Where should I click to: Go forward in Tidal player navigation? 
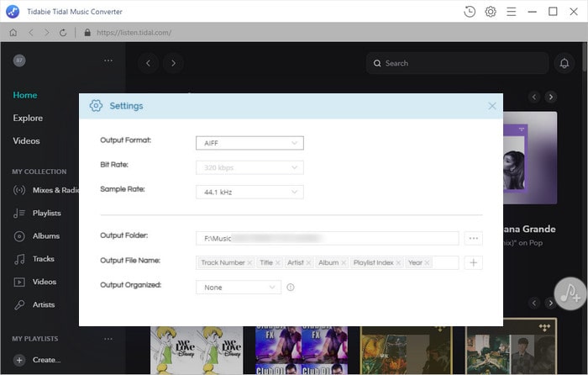[173, 63]
